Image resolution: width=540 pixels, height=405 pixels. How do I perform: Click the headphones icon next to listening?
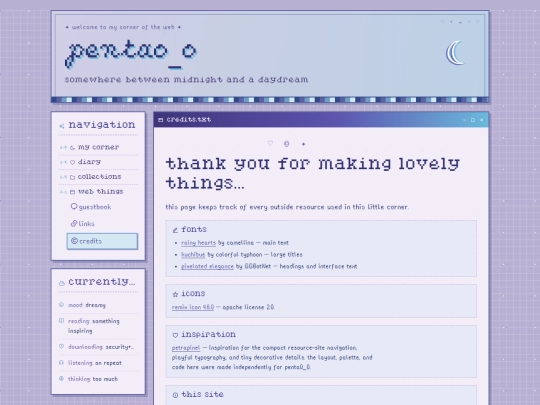tap(61, 362)
